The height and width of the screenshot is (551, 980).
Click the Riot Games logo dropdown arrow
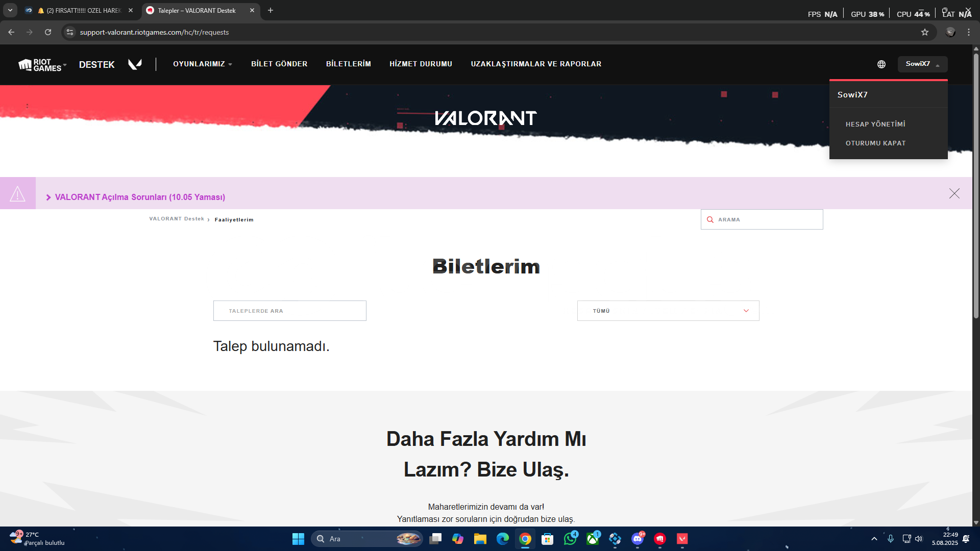pos(65,65)
